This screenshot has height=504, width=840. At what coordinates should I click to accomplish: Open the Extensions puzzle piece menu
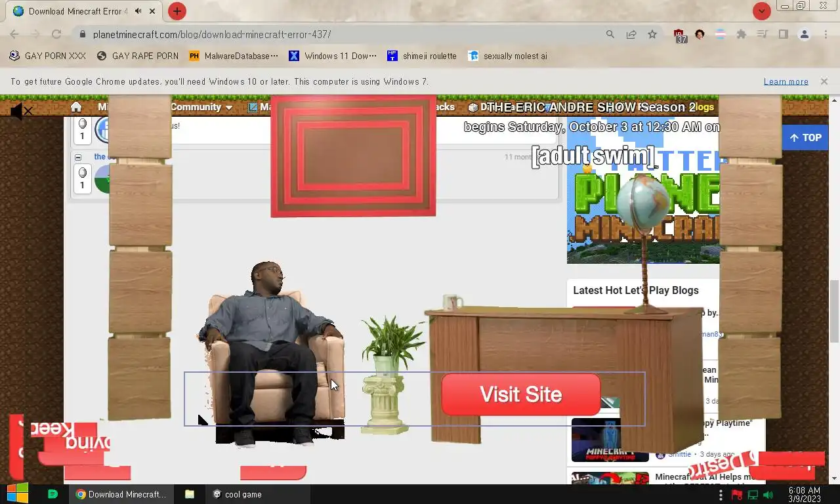(742, 34)
